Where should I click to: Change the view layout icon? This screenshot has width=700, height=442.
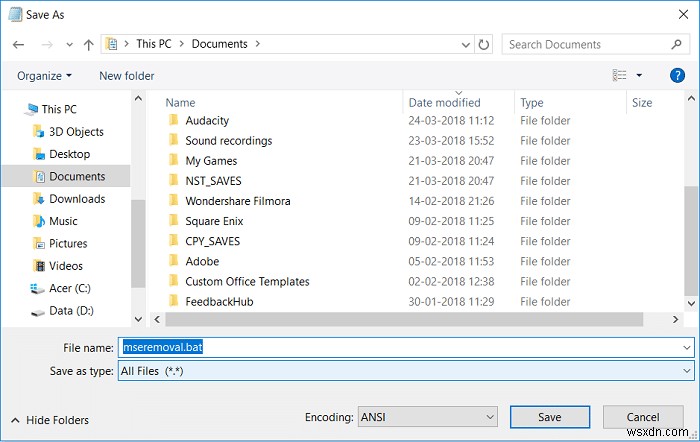[619, 75]
